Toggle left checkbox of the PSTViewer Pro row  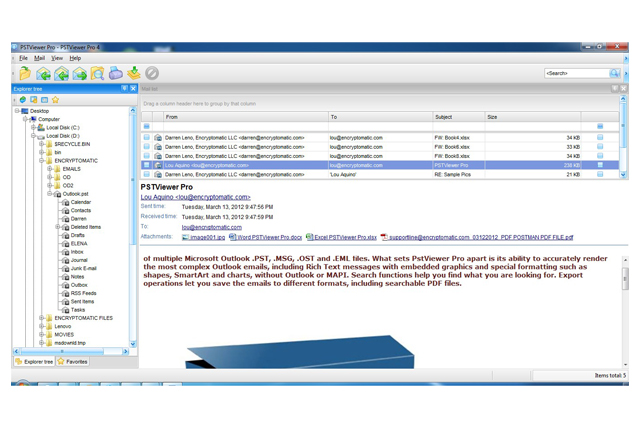[147, 165]
